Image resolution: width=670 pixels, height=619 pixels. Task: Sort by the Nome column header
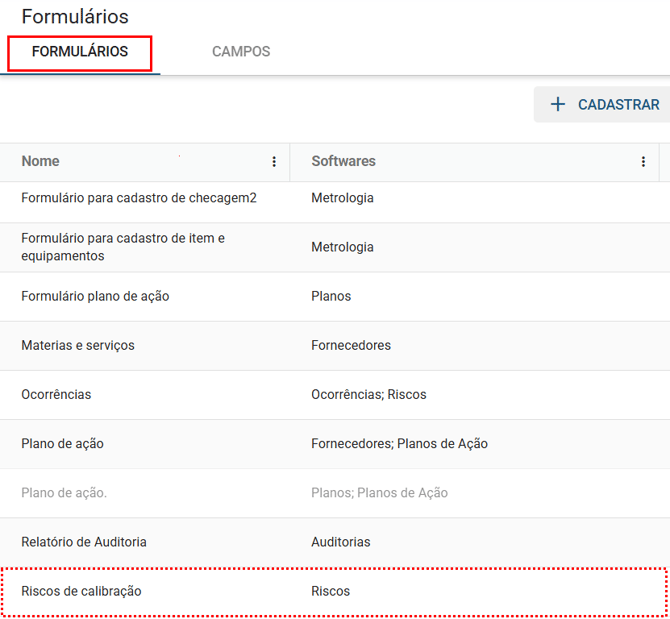point(41,161)
